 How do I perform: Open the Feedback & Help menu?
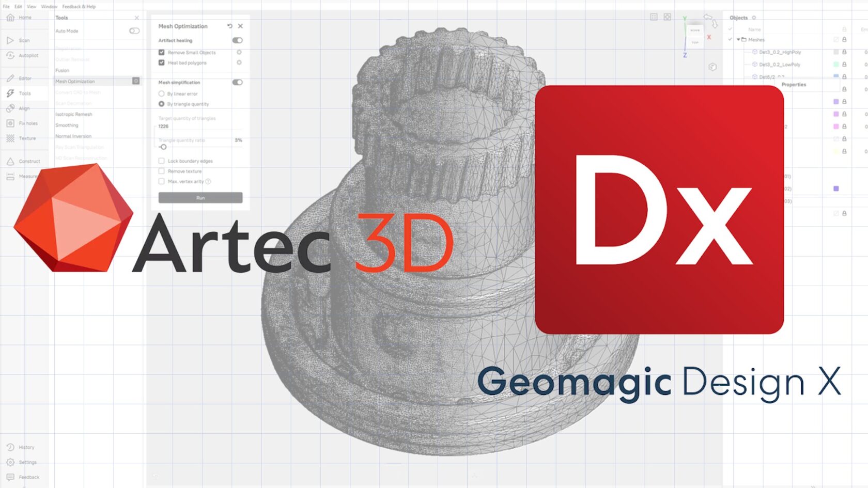[79, 7]
